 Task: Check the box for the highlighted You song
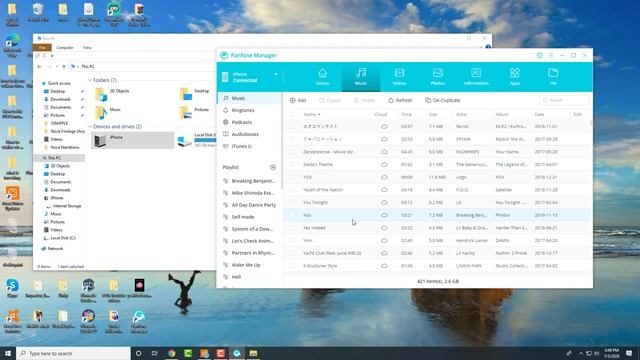[292, 215]
